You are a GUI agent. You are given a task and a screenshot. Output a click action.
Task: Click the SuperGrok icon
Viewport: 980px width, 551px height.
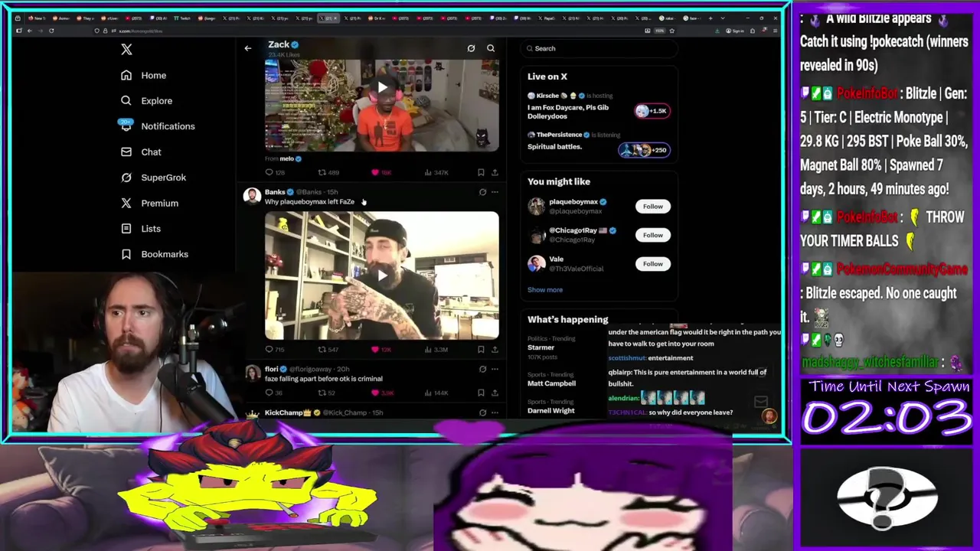coord(126,178)
